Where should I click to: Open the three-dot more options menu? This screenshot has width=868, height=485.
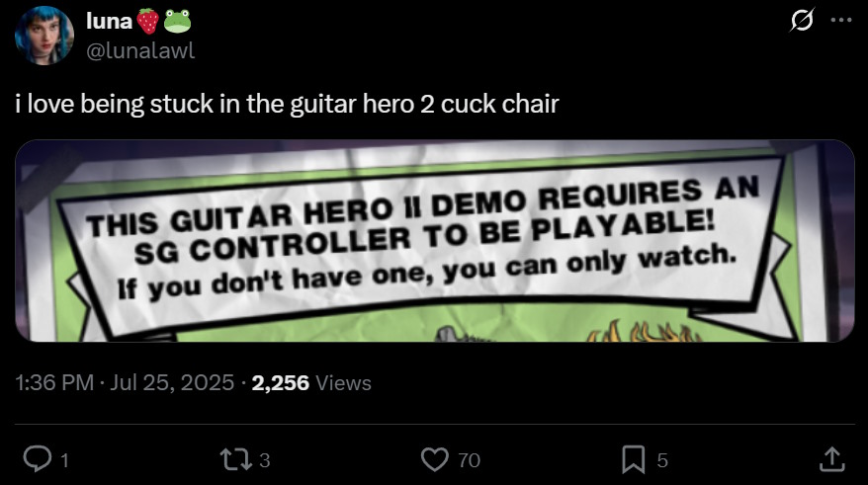pyautogui.click(x=841, y=20)
